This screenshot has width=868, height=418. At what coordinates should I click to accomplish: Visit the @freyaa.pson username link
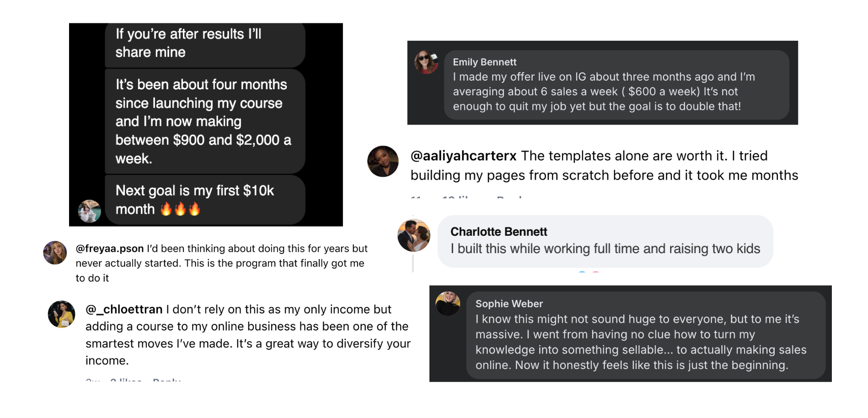[110, 249]
